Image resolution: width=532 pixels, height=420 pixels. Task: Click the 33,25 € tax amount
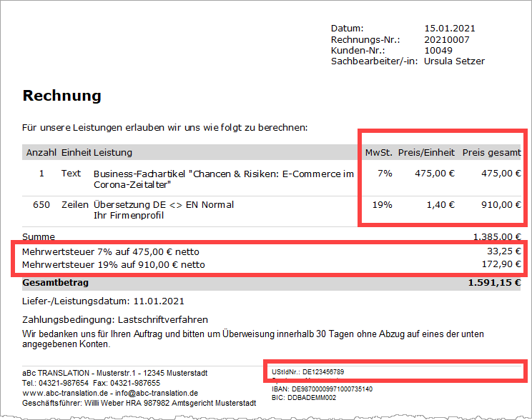coord(504,251)
